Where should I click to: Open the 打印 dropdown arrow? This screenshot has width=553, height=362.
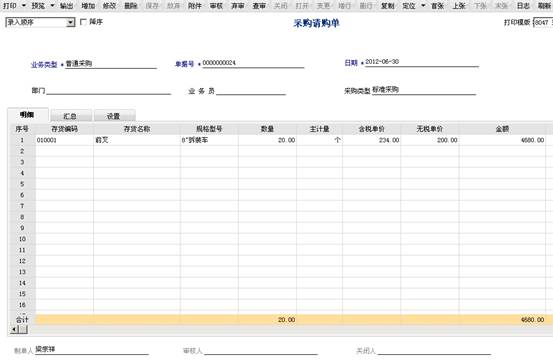(x=24, y=6)
